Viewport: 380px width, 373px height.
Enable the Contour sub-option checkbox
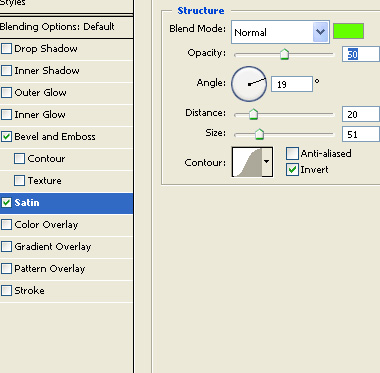pos(19,159)
